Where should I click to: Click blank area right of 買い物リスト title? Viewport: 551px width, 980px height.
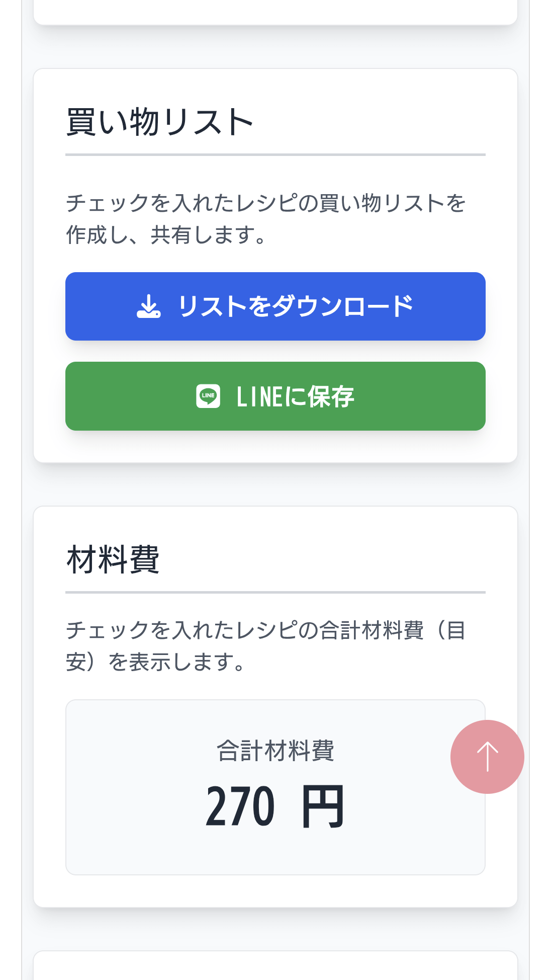377,122
